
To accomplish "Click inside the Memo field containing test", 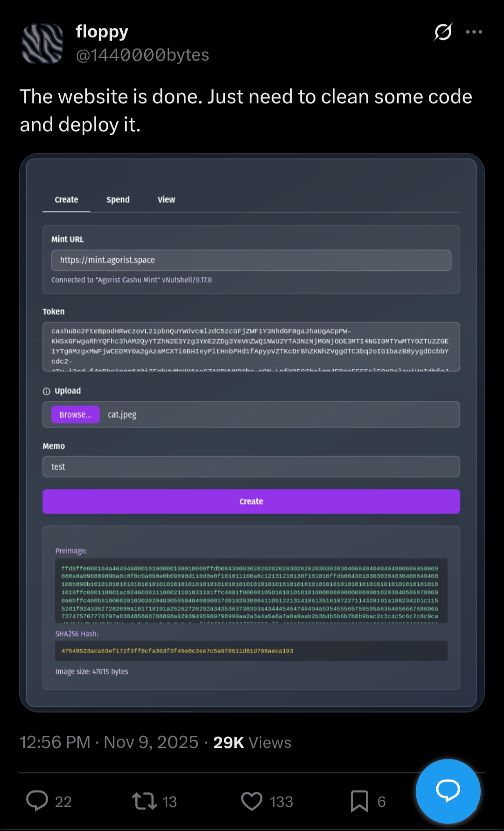I will tap(251, 467).
